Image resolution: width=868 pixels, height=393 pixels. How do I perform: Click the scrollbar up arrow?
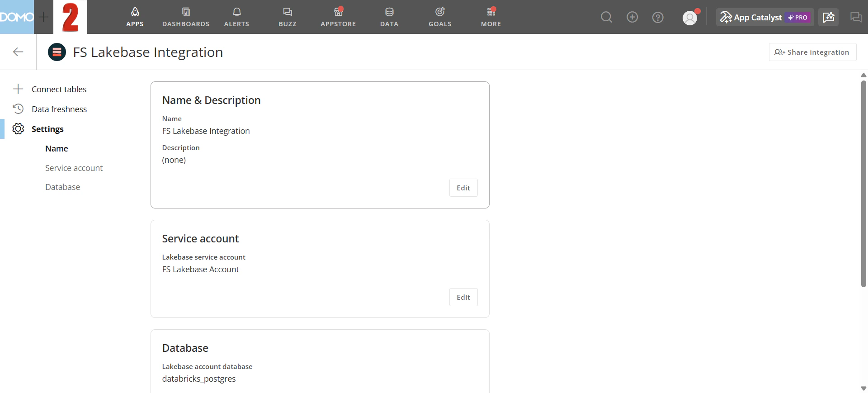coord(863,75)
